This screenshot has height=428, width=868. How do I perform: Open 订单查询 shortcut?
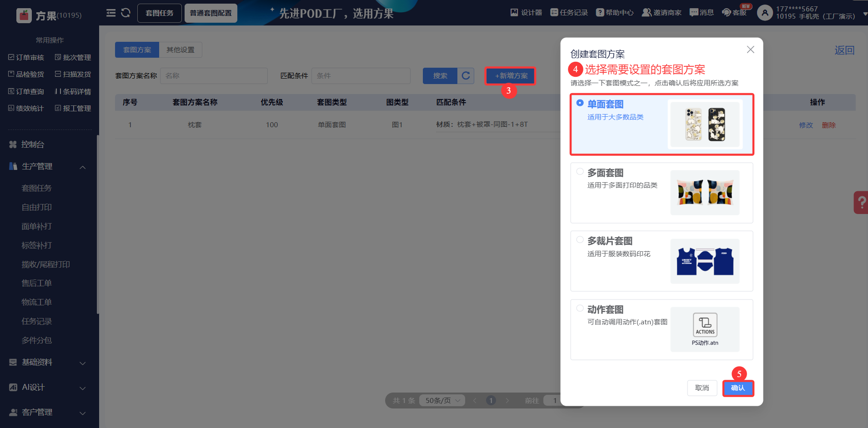26,91
